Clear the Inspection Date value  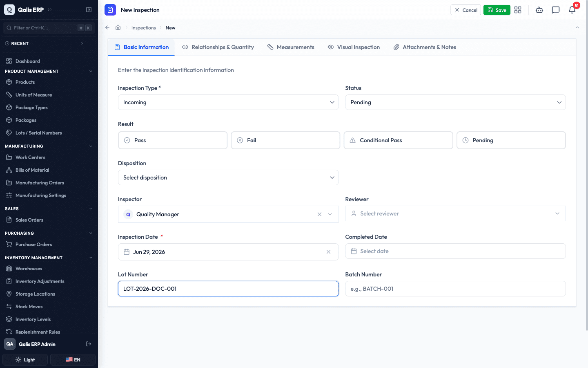point(328,252)
